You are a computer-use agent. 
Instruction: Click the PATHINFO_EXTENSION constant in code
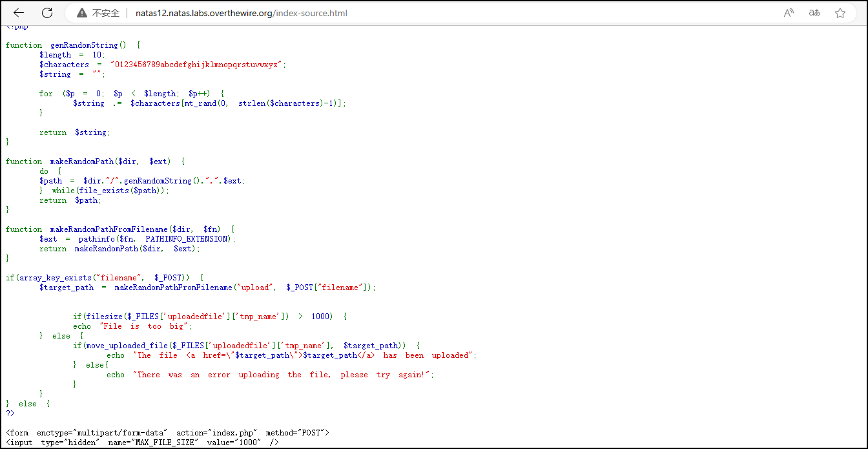187,239
